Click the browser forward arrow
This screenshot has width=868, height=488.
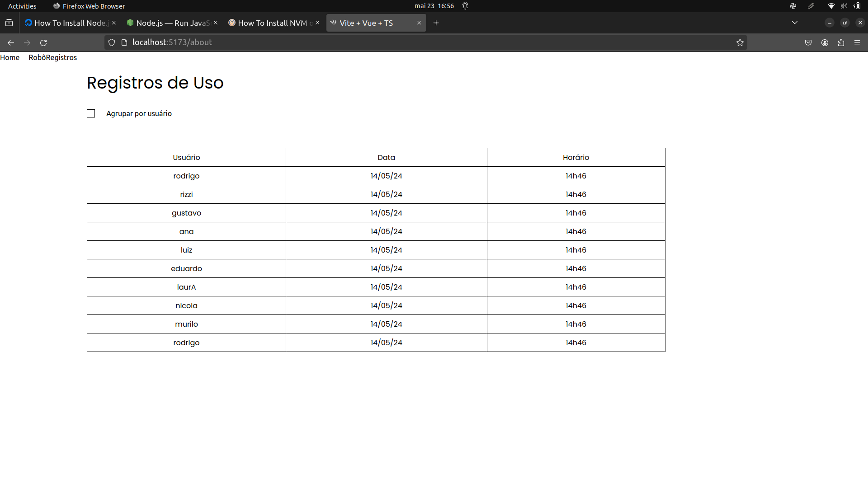pyautogui.click(x=27, y=42)
